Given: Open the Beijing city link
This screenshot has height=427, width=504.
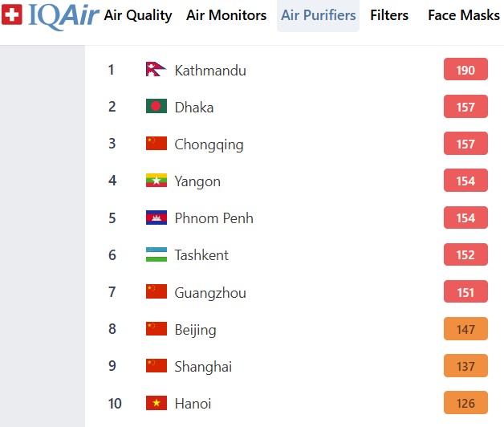Looking at the screenshot, I should tap(195, 329).
